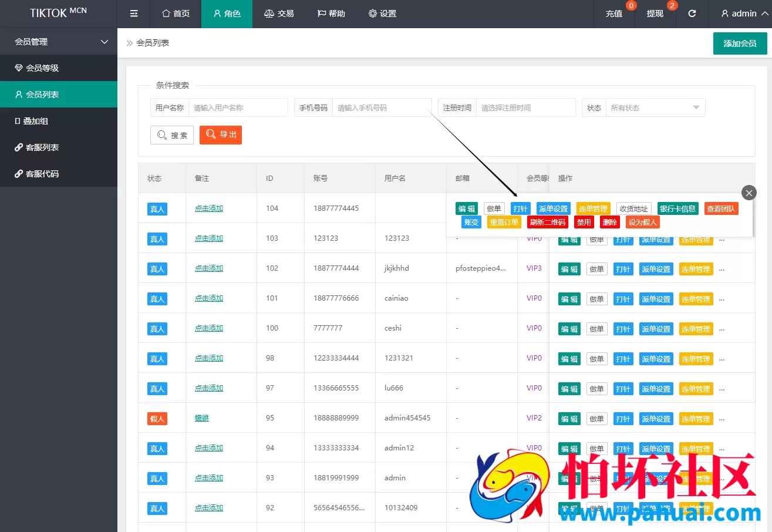Click 连单管理 for user lu666
The image size is (772, 532).
pos(696,389)
